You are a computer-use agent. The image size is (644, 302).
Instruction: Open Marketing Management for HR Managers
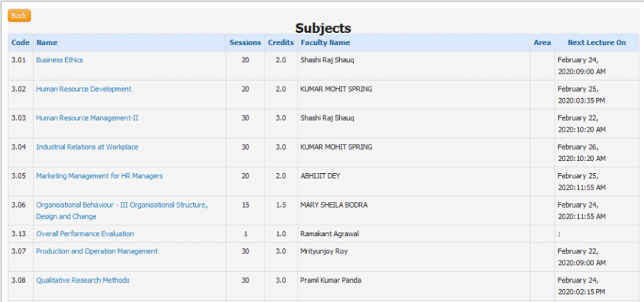coord(99,176)
